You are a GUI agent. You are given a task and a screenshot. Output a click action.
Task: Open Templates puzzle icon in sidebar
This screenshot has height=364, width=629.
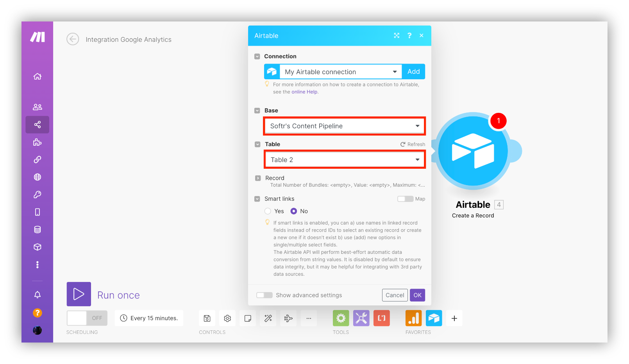click(x=38, y=142)
